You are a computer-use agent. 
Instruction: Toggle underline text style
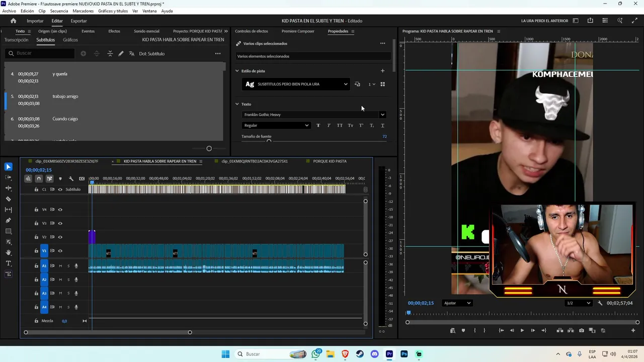pyautogui.click(x=382, y=125)
